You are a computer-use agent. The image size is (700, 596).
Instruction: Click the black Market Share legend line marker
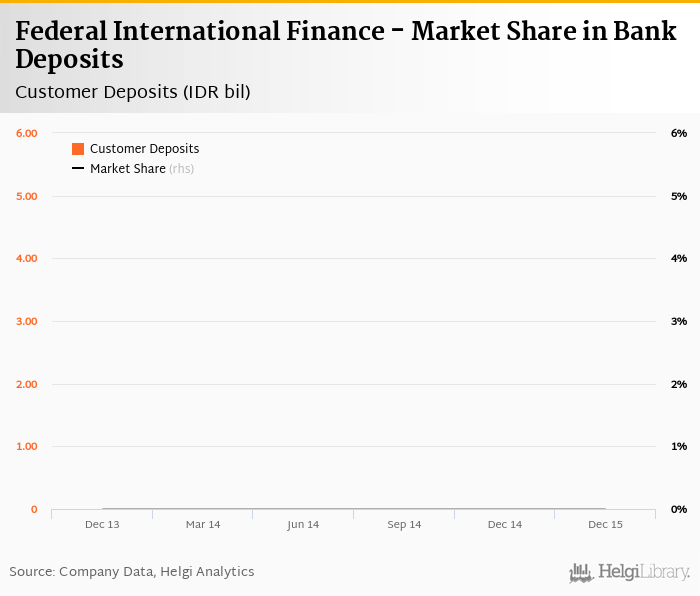pyautogui.click(x=78, y=169)
